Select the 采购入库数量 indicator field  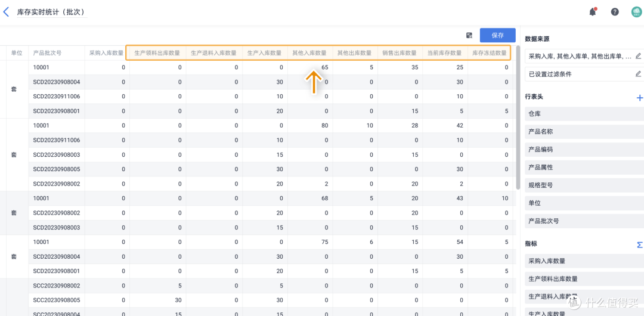[584, 261]
